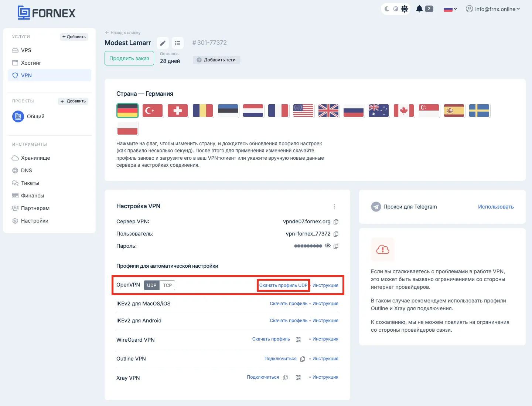Open the Общий project

[28, 116]
